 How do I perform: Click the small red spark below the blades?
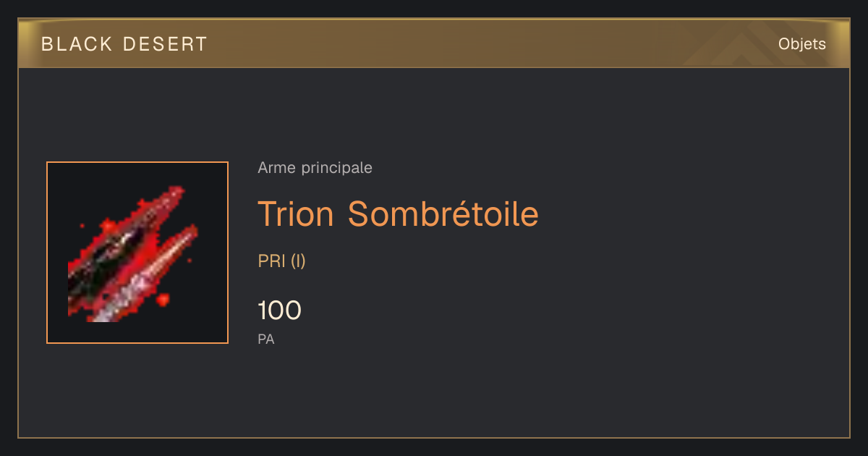coord(163,299)
